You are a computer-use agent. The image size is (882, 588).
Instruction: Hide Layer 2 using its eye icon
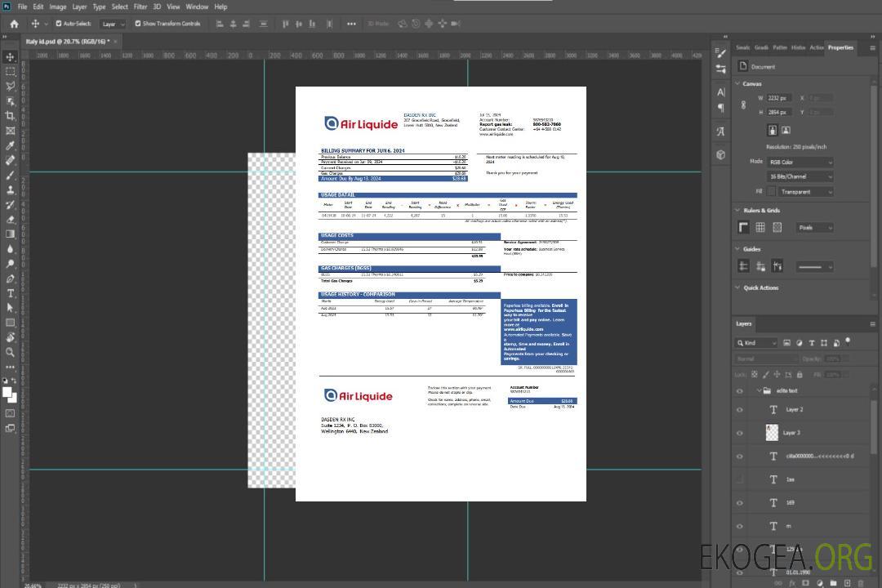(x=740, y=410)
